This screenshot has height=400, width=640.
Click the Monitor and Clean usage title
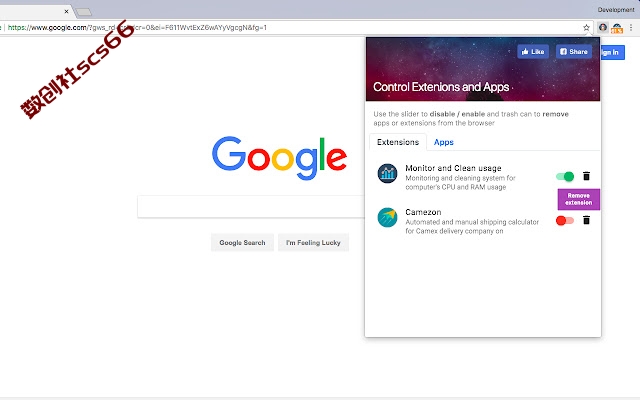453,168
